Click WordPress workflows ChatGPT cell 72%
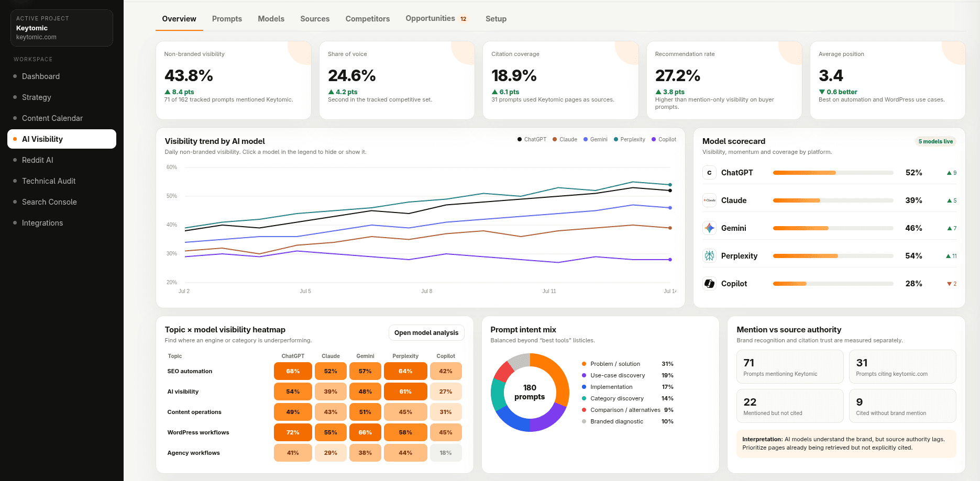Screen dimensions: 980x481 293,432
